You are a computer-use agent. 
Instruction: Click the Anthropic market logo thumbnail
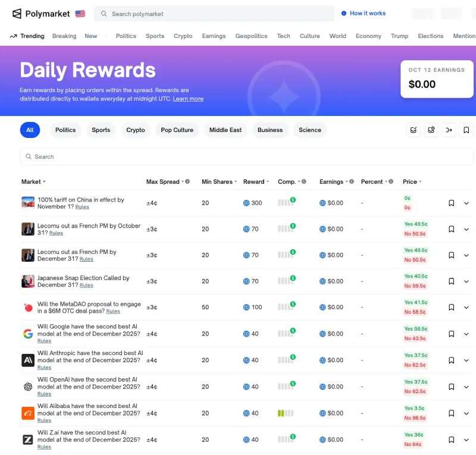click(27, 360)
